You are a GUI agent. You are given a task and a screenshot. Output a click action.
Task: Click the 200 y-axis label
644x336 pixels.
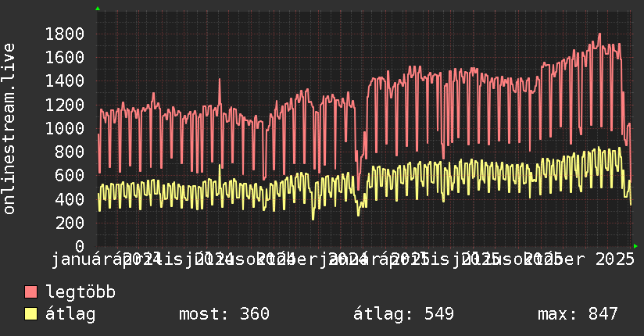coord(70,223)
